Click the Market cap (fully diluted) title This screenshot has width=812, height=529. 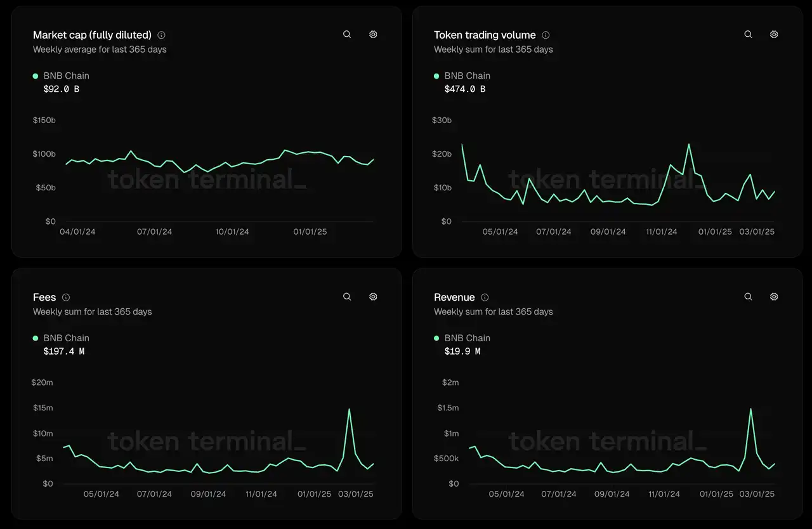point(92,36)
